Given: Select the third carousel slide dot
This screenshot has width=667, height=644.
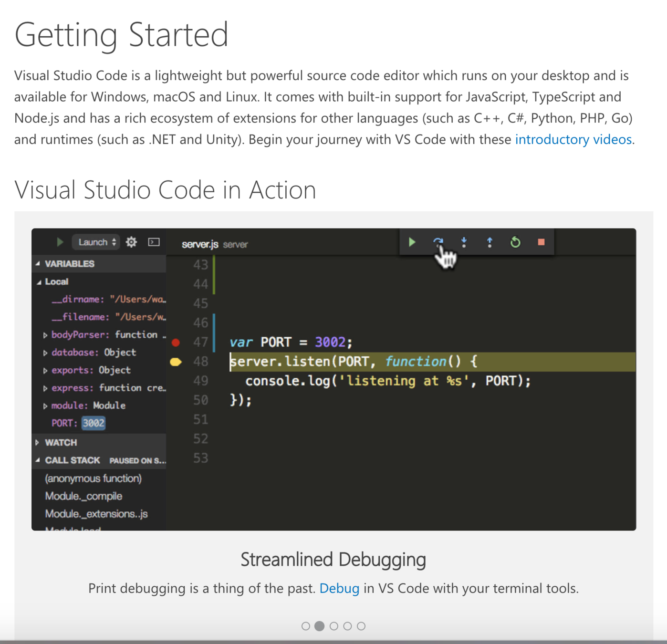Looking at the screenshot, I should (x=334, y=626).
